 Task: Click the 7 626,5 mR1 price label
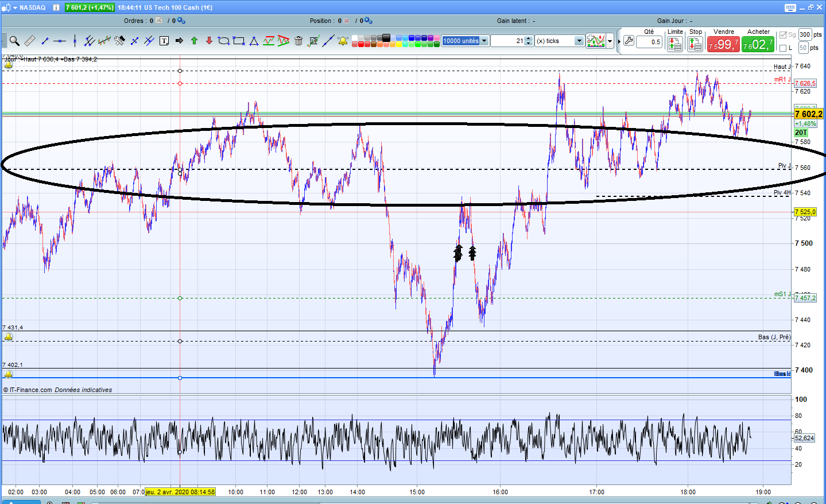[805, 84]
